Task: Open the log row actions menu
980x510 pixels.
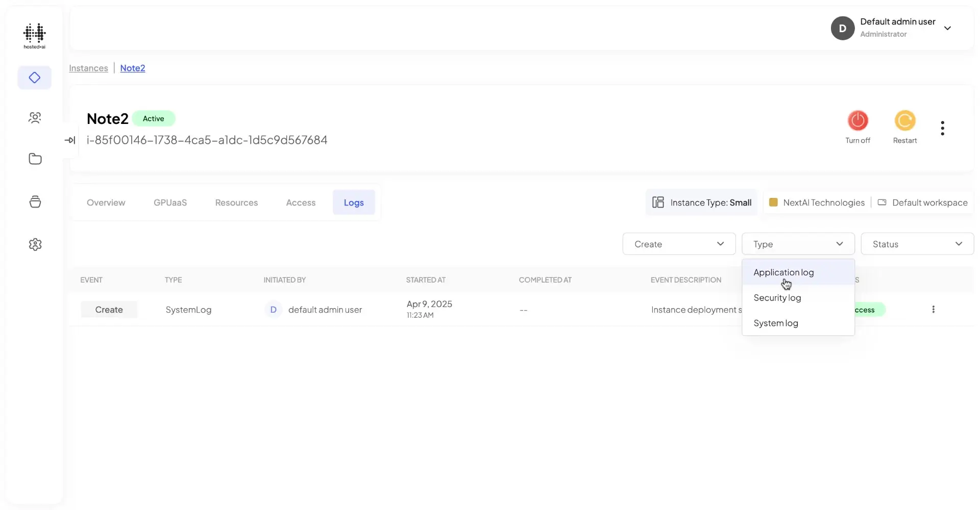Action: (x=934, y=309)
